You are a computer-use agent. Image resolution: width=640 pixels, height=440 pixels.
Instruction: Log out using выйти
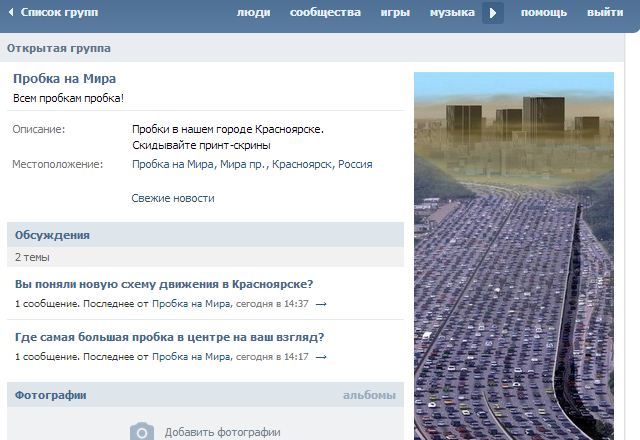point(605,13)
